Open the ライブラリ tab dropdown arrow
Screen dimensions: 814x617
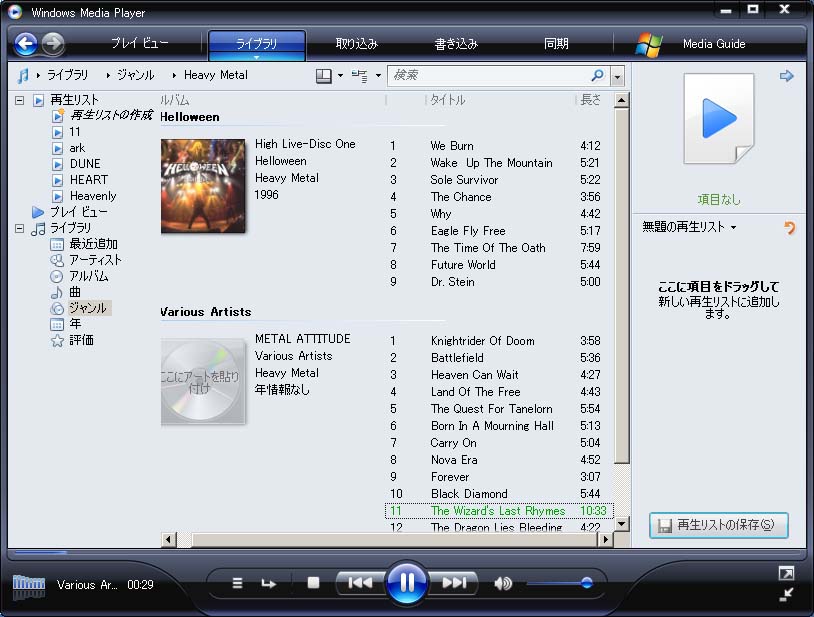pyautogui.click(x=256, y=57)
